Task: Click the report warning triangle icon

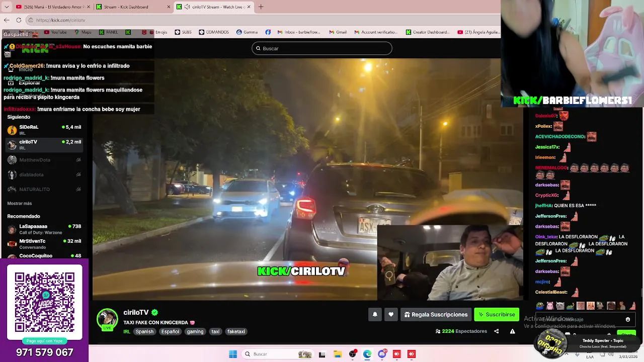Action: (512, 331)
